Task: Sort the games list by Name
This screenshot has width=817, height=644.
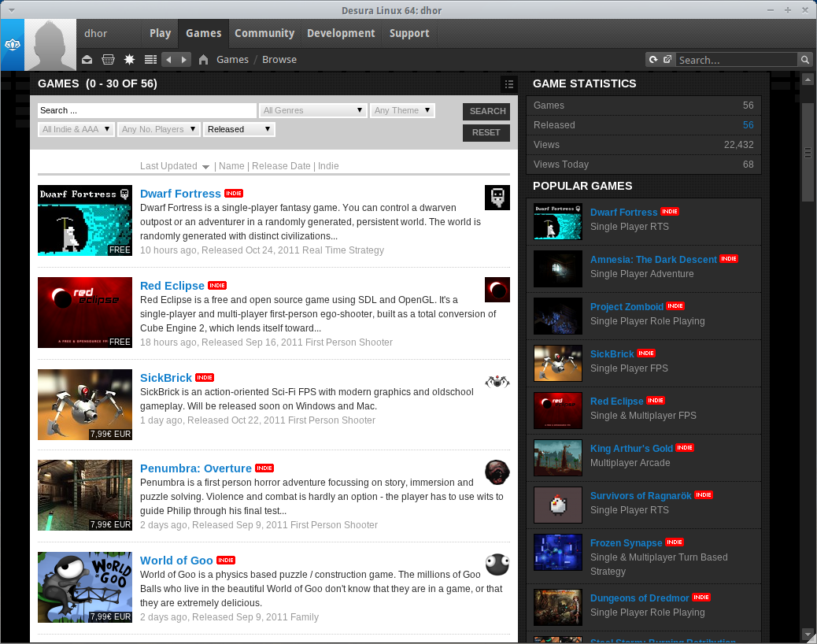Action: tap(232, 166)
